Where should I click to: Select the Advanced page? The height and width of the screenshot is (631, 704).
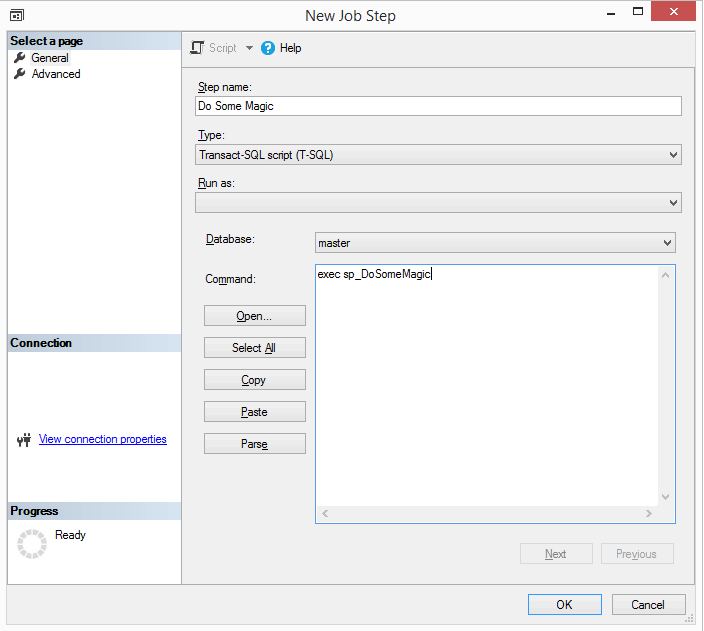click(56, 74)
